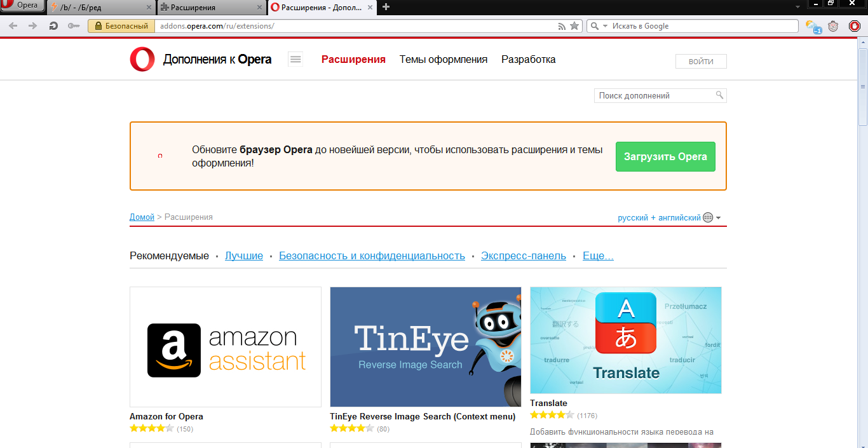The height and width of the screenshot is (448, 868).
Task: Open Темы оформления section
Action: click(444, 59)
